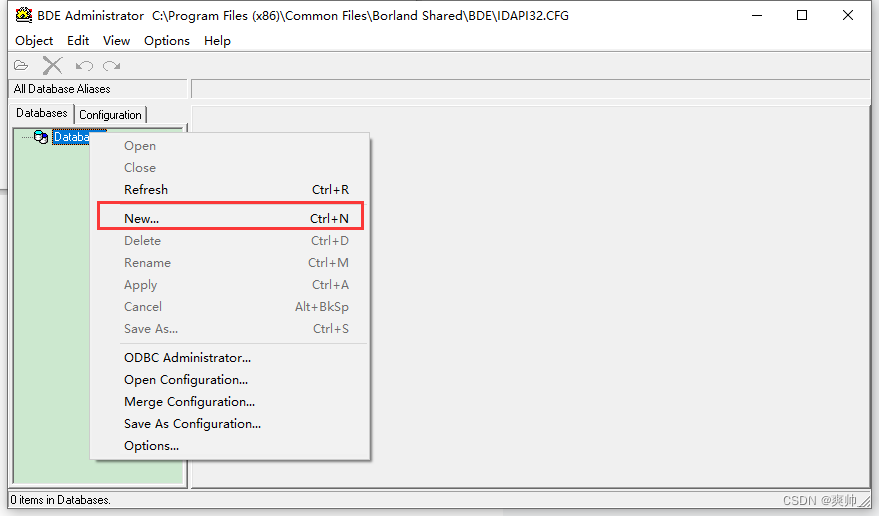
Task: Choose Open in the context menu
Action: [230, 146]
